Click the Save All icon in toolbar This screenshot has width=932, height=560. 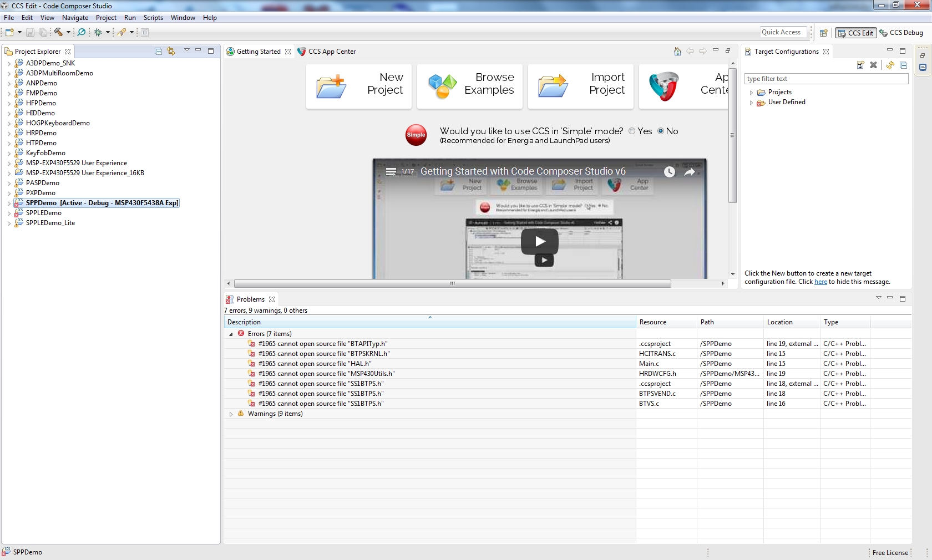pyautogui.click(x=43, y=32)
